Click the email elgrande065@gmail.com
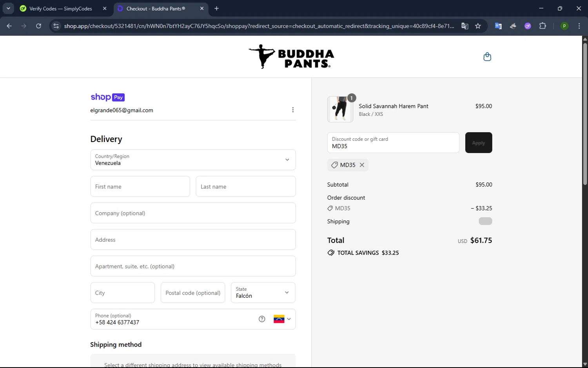The height and width of the screenshot is (368, 588). (122, 111)
